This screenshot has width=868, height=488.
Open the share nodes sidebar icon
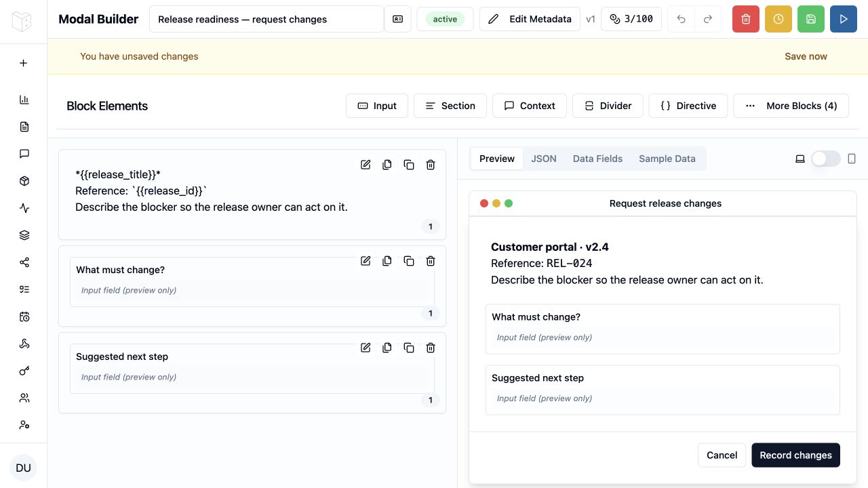coord(24,262)
